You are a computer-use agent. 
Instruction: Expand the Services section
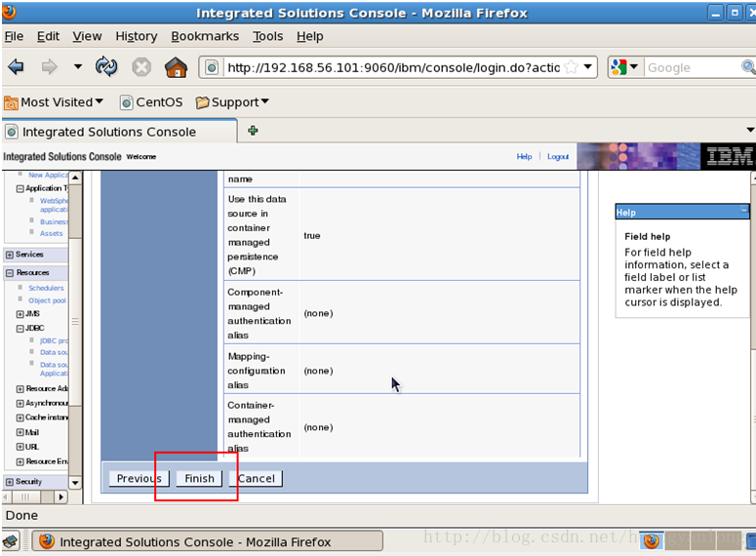pos(9,255)
